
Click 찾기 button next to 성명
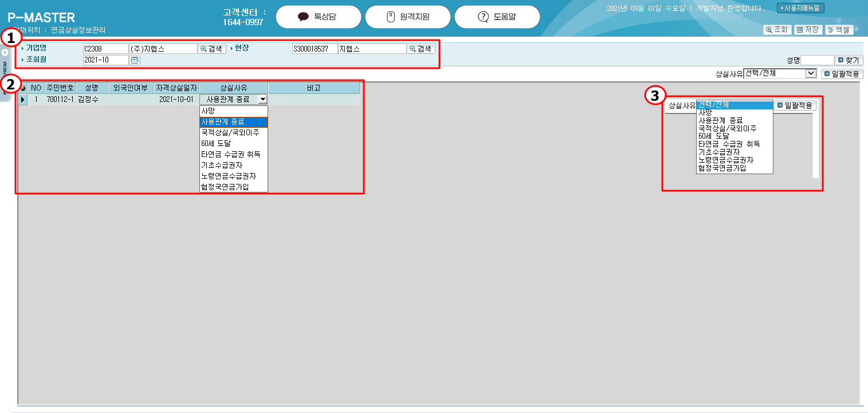point(849,60)
